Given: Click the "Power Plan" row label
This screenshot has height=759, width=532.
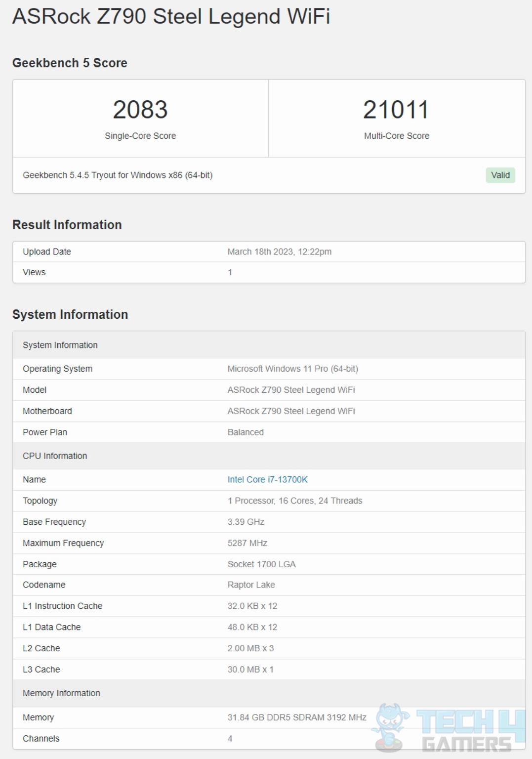Looking at the screenshot, I should pyautogui.click(x=45, y=432).
